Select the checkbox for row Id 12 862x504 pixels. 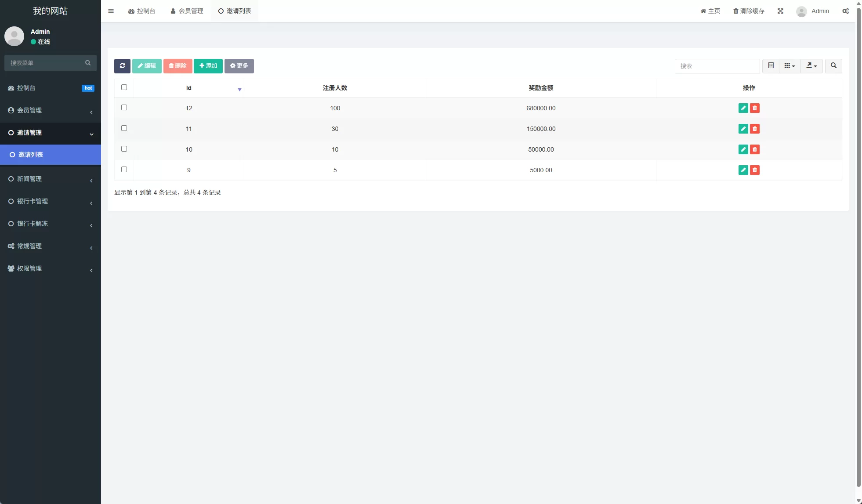(124, 108)
